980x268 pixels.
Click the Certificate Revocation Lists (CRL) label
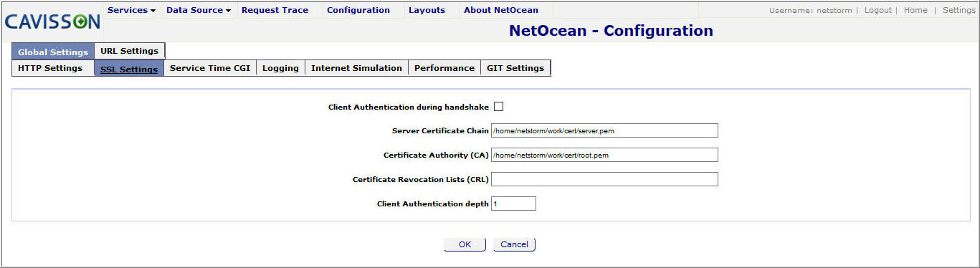tap(420, 180)
